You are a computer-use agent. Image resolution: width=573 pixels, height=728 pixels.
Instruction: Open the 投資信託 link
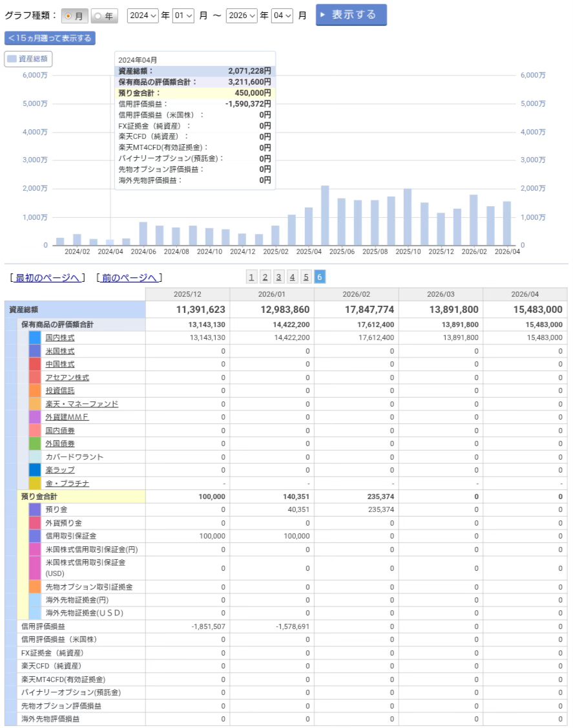(x=59, y=391)
